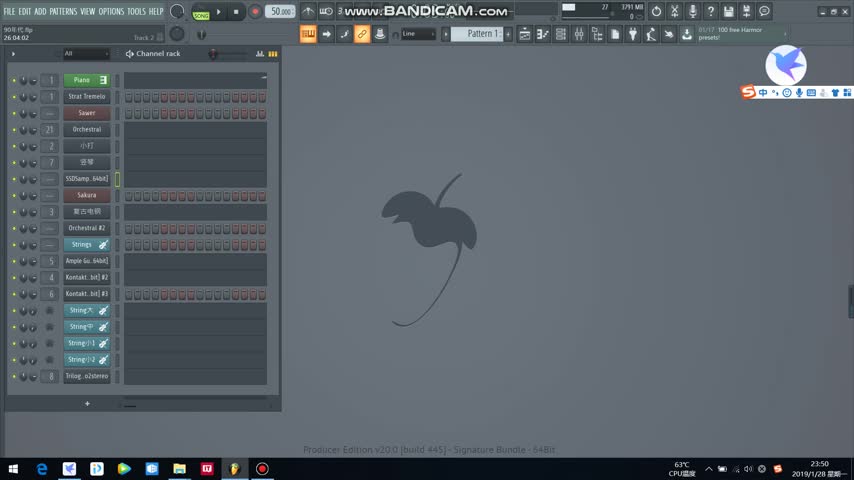The image size is (854, 480).
Task: Click the stamp icon in toolbar
Action: tap(380, 34)
